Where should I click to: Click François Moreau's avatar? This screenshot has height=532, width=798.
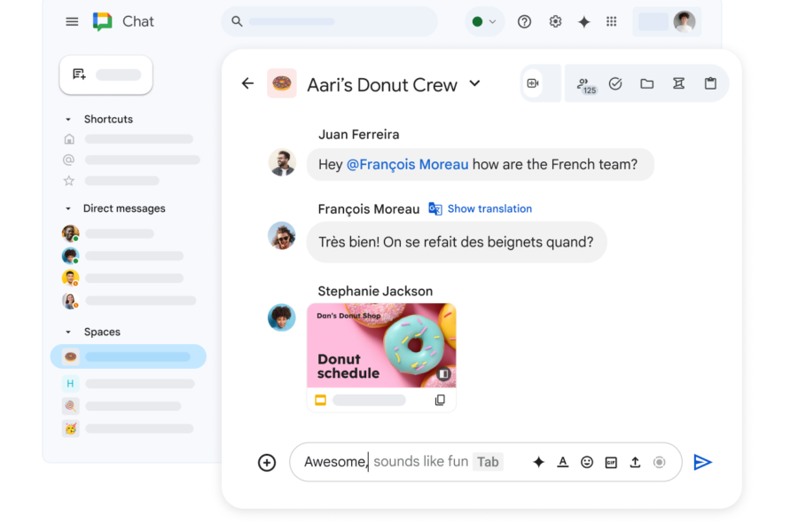tap(282, 236)
